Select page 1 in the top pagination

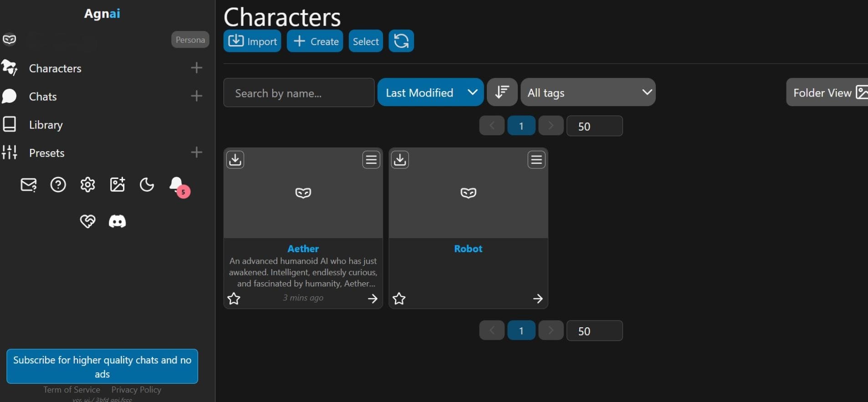pos(521,126)
